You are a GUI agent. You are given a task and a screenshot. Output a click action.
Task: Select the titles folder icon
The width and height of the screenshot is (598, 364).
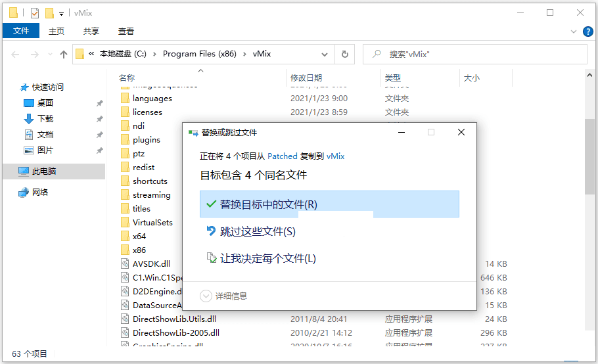coord(125,208)
